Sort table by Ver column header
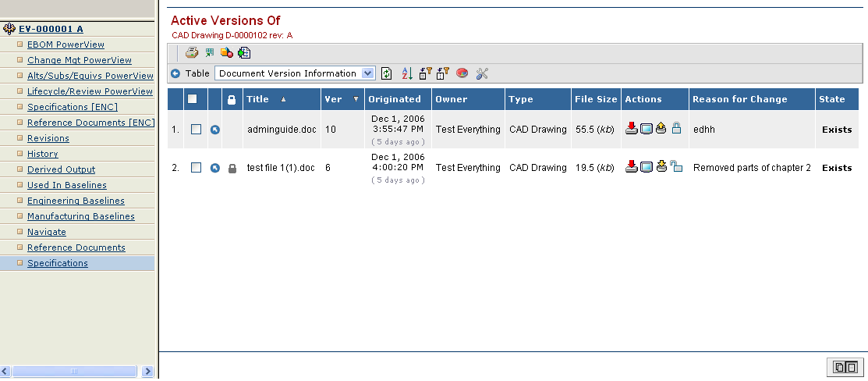Image resolution: width=868 pixels, height=381 pixels. coord(334,99)
